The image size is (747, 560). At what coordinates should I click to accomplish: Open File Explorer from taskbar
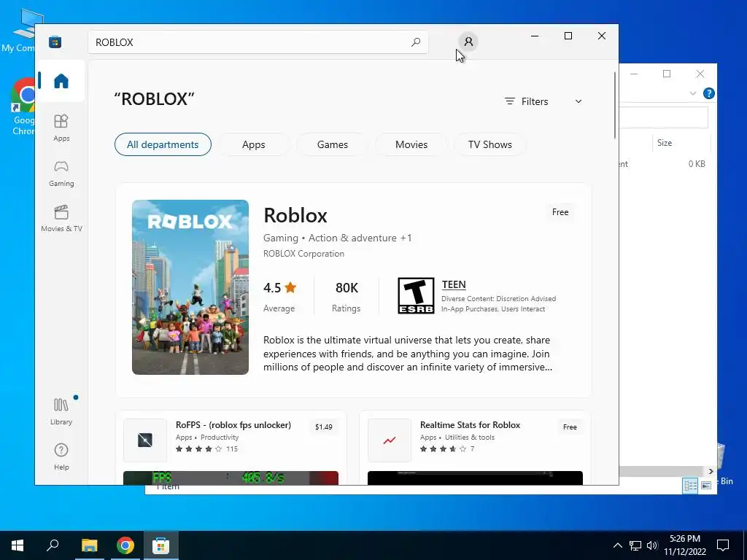click(x=89, y=545)
